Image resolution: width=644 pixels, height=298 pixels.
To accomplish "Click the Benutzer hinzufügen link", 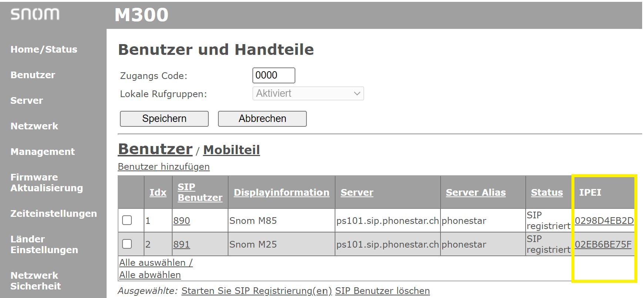I will (x=164, y=167).
